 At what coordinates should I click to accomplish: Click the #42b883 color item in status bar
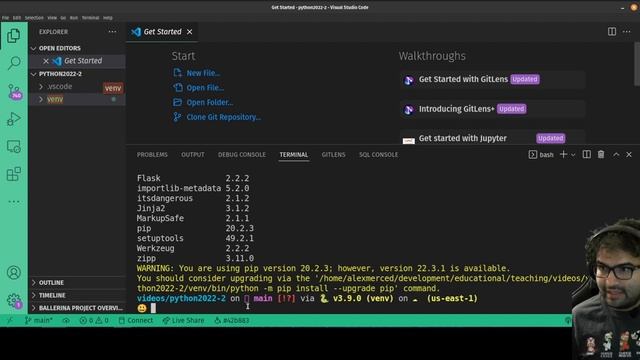point(231,320)
